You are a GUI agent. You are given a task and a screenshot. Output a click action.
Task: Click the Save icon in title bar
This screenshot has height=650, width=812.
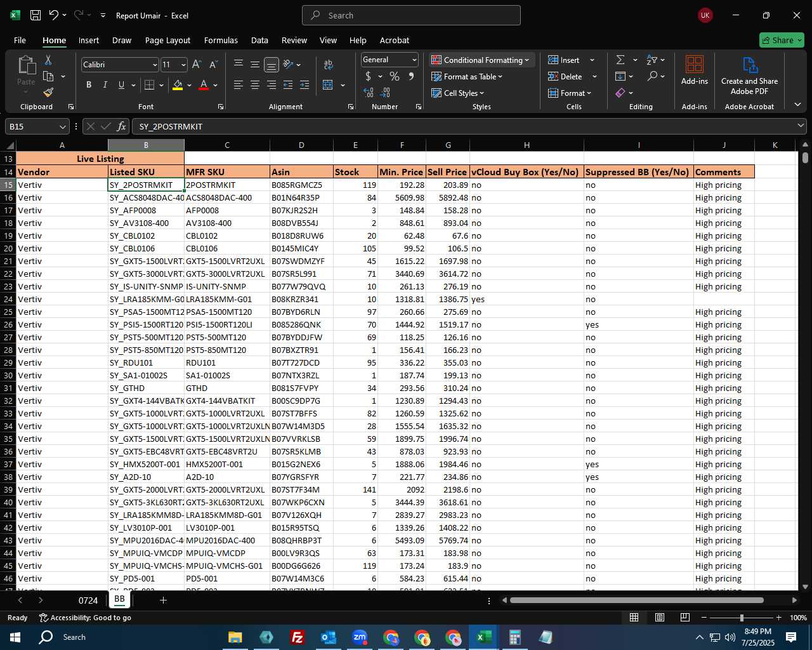[36, 15]
